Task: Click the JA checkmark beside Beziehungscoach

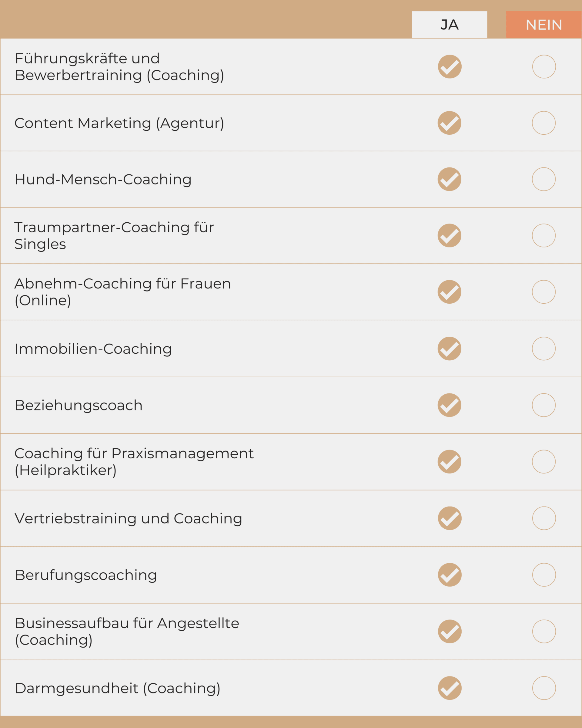Action: (x=450, y=405)
